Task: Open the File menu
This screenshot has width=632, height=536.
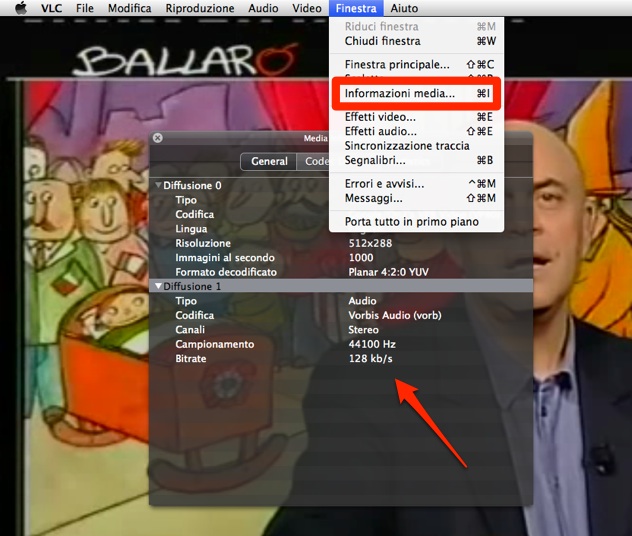Action: (x=85, y=8)
